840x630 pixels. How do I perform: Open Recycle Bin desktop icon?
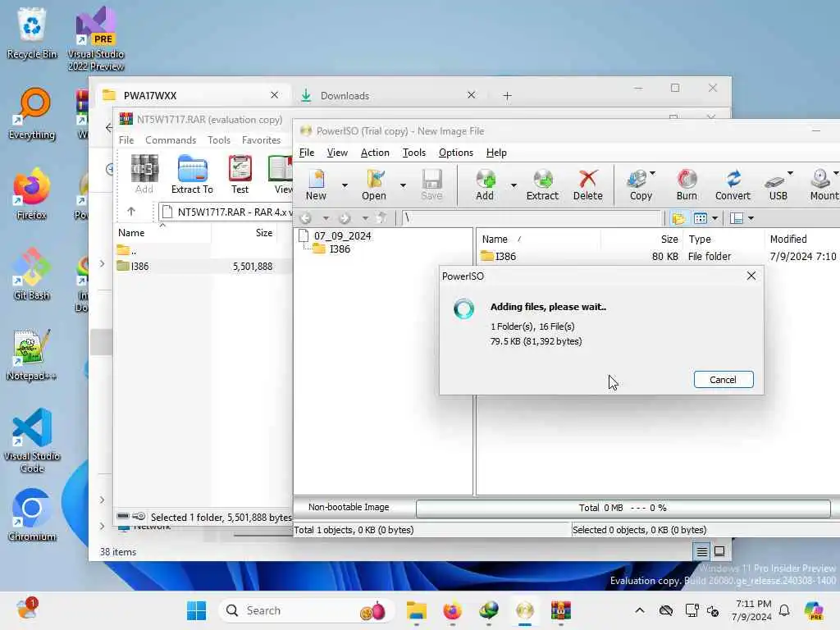tap(32, 33)
